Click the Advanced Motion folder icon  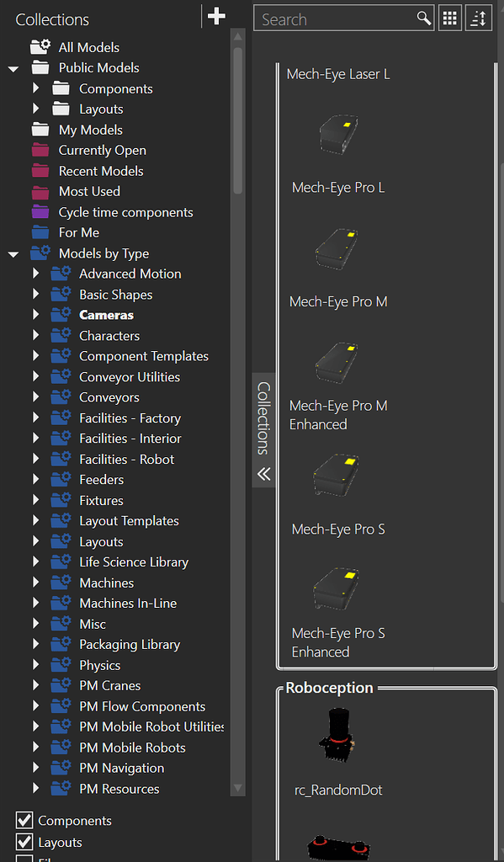[x=61, y=274]
